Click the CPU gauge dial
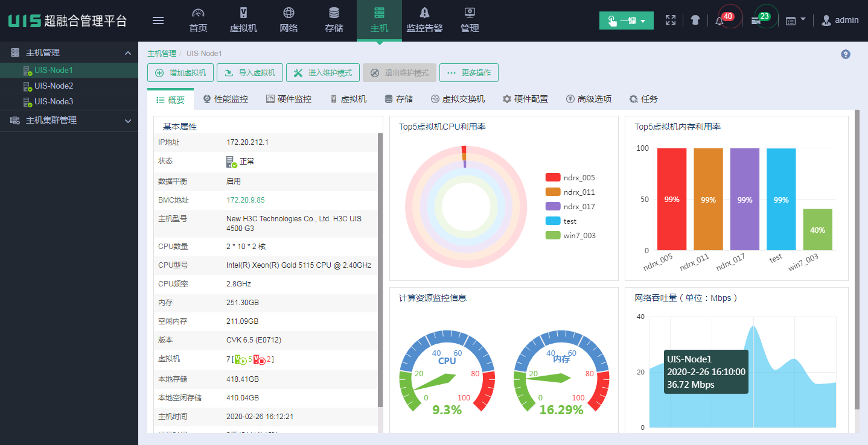Screen dimensions: 868x445 click(x=447, y=371)
